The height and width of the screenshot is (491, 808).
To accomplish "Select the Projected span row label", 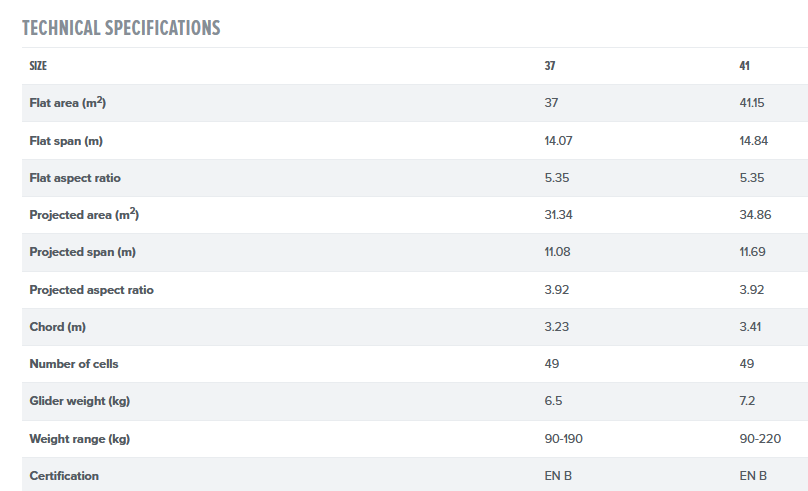I will 82,252.
